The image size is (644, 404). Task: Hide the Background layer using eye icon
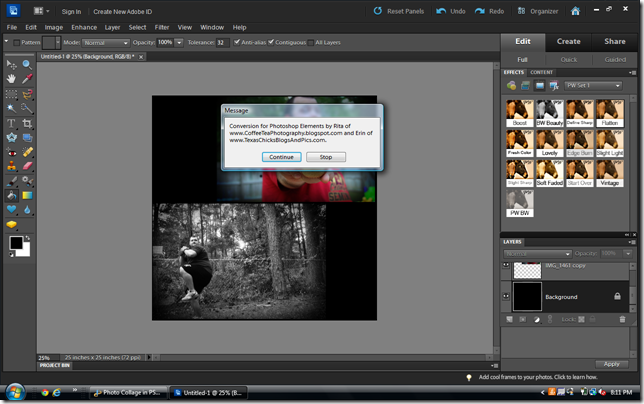coord(506,296)
